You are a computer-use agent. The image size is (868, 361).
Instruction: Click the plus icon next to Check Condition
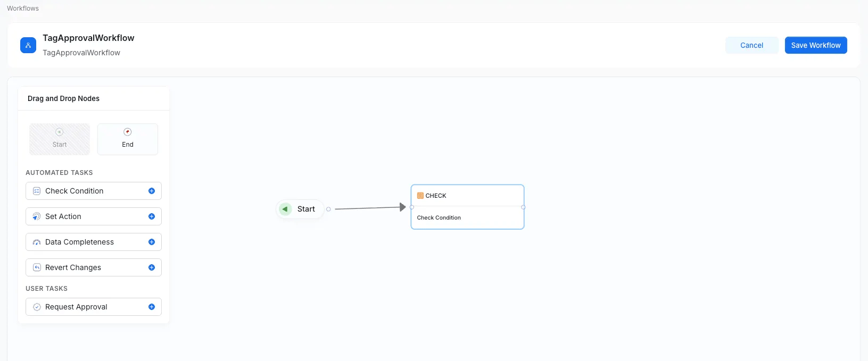coord(152,191)
